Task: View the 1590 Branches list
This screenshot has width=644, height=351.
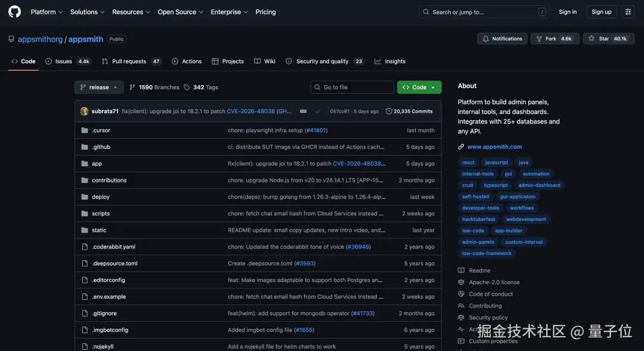Action: (x=154, y=87)
